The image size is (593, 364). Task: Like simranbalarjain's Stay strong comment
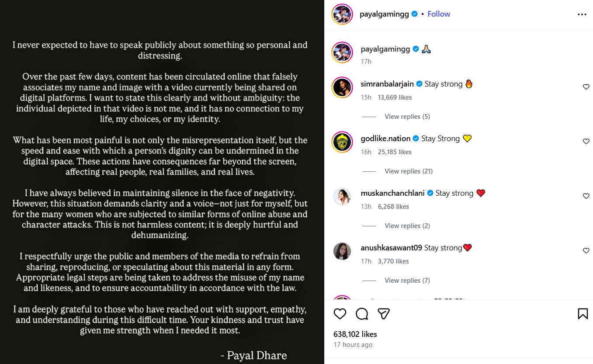coord(586,87)
